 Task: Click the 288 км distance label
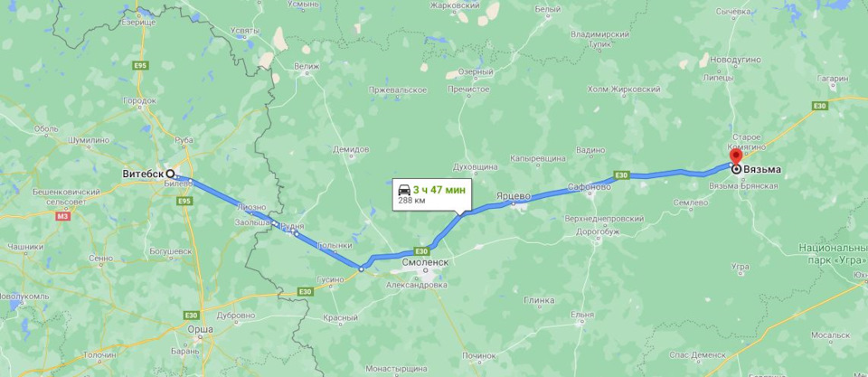(x=409, y=201)
